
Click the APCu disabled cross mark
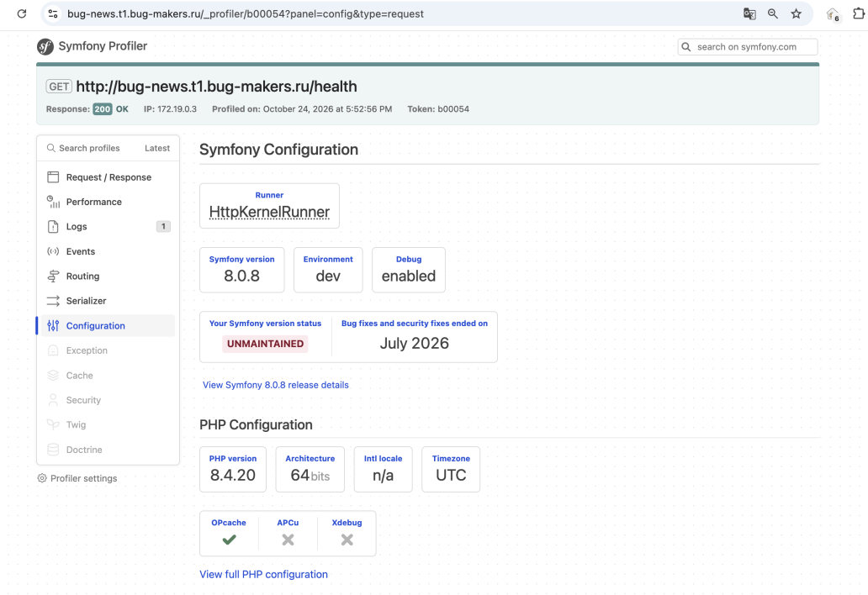coord(288,540)
